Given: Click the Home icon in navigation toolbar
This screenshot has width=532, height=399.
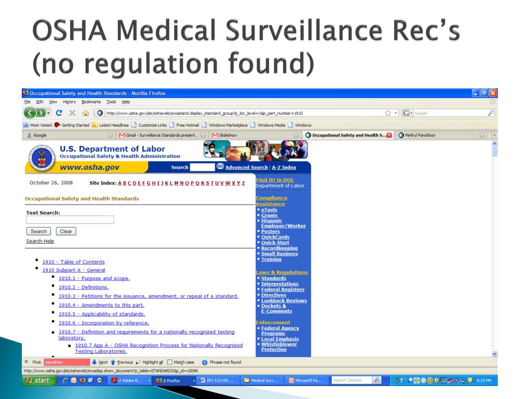Looking at the screenshot, I should click(x=86, y=113).
